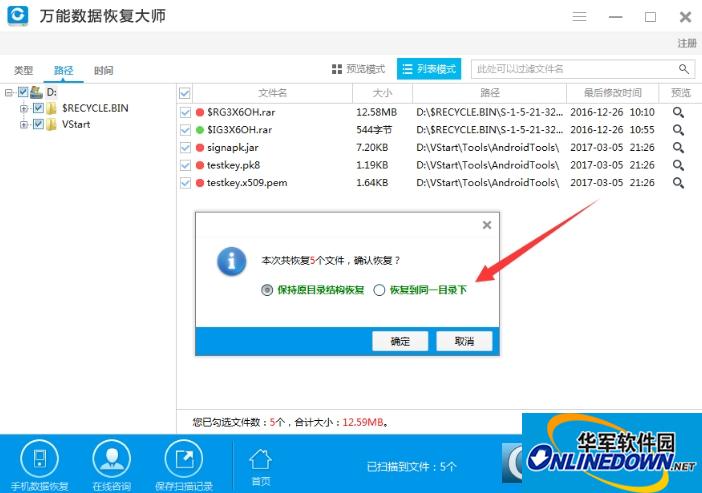Toggle the VStart tree checkbox
702x493 pixels.
(x=39, y=124)
